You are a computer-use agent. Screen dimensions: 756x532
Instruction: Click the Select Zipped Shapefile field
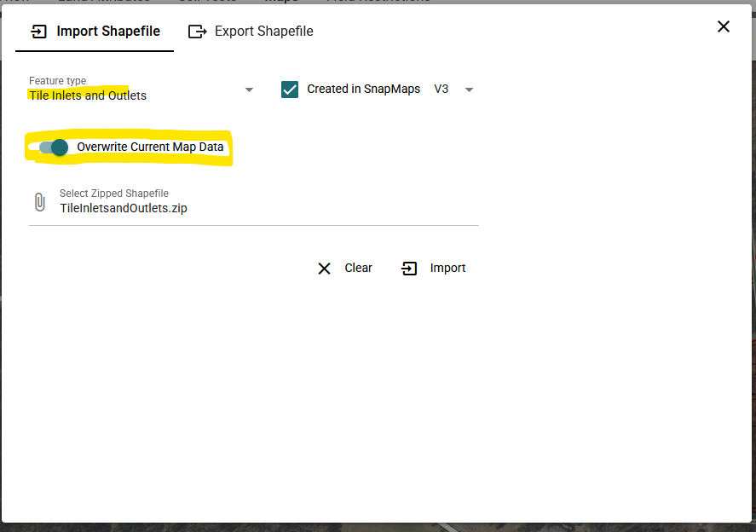pyautogui.click(x=114, y=194)
